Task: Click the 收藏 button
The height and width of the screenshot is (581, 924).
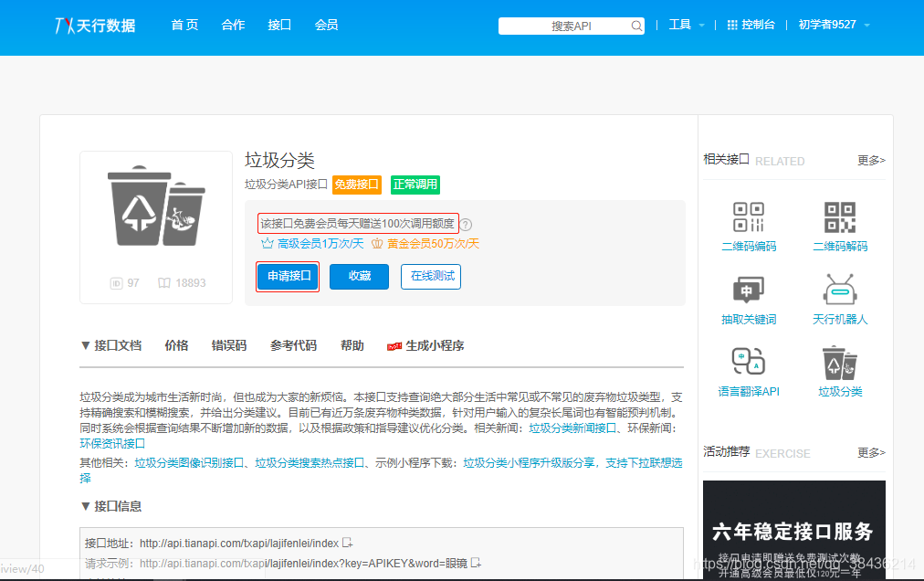Action: [359, 276]
